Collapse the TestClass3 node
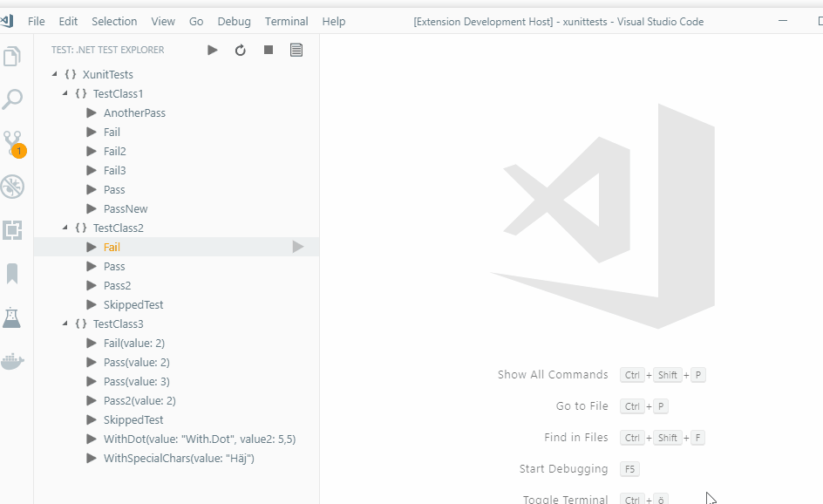Screen dimensions: 823x504 [x=64, y=324]
